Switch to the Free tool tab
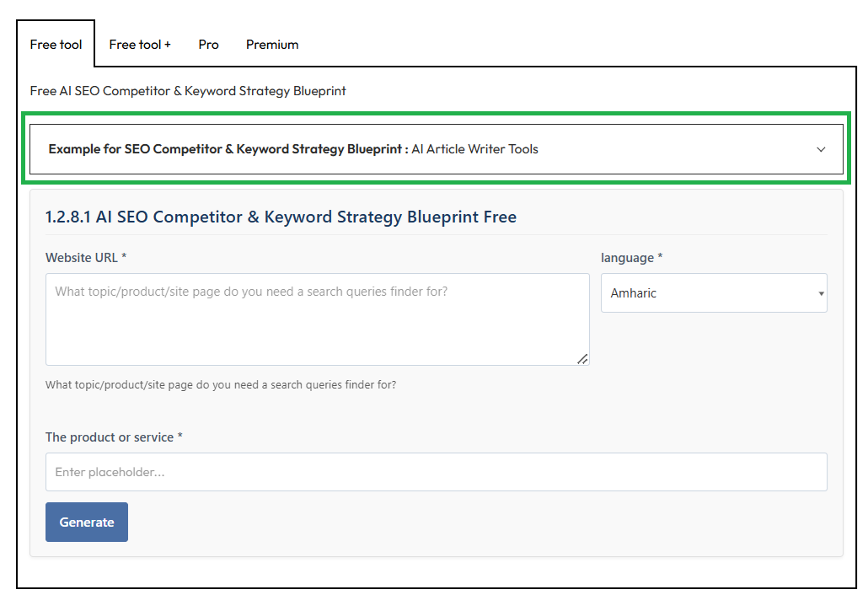 tap(56, 45)
